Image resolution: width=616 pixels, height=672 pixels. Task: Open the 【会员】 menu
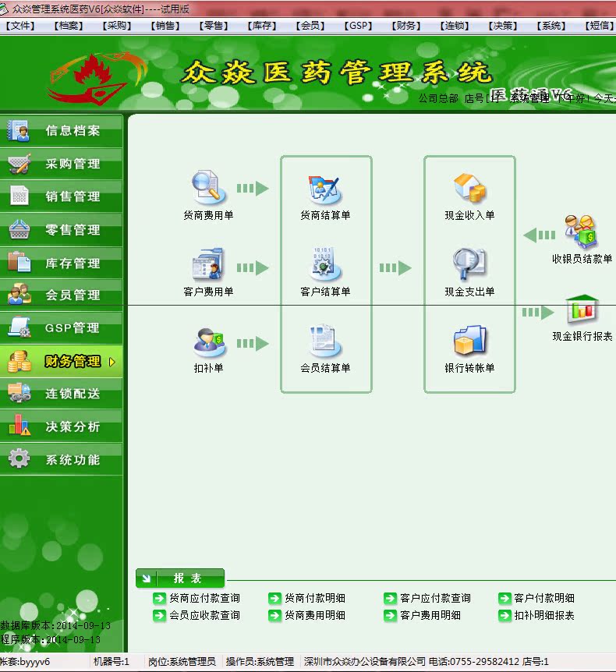(x=310, y=25)
